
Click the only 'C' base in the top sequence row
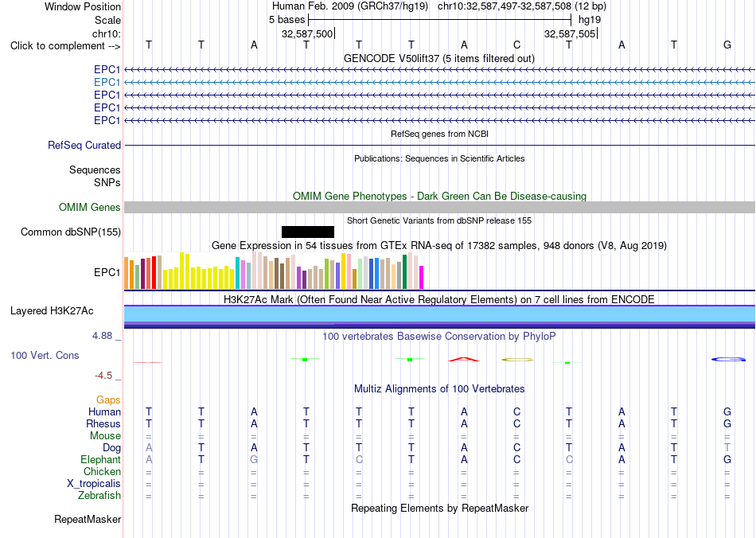(516, 45)
